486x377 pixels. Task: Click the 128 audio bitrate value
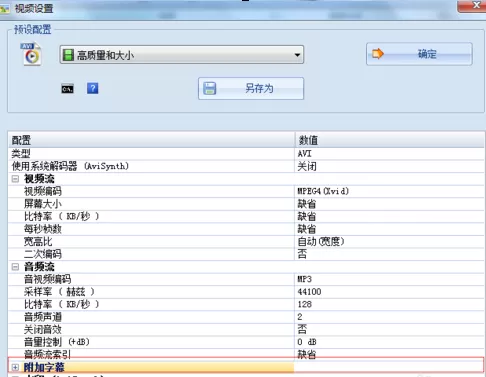pos(389,305)
